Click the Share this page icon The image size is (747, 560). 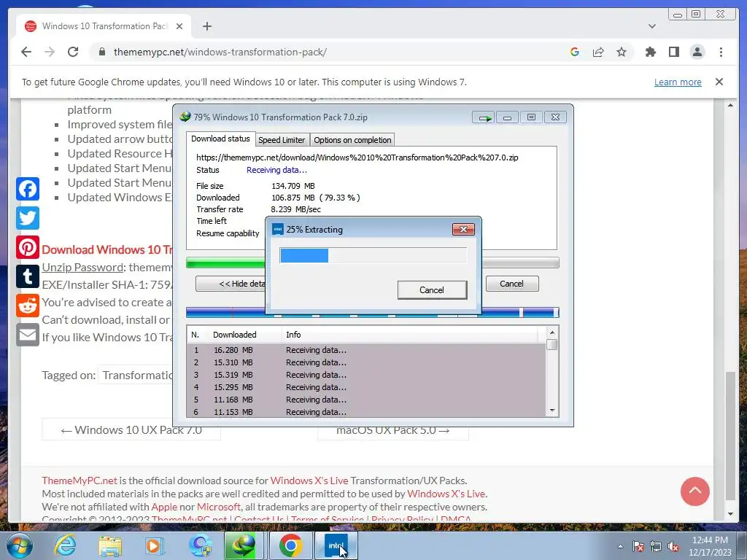coord(598,52)
